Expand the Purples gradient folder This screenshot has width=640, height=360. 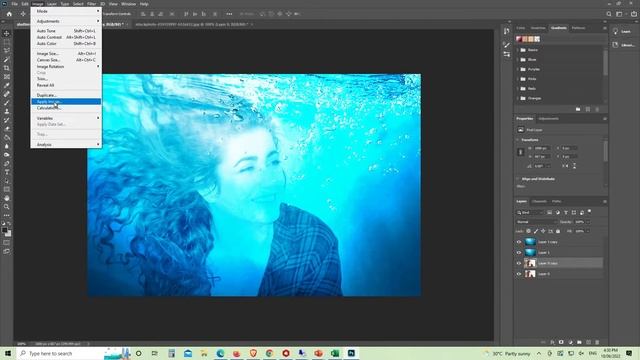point(518,69)
